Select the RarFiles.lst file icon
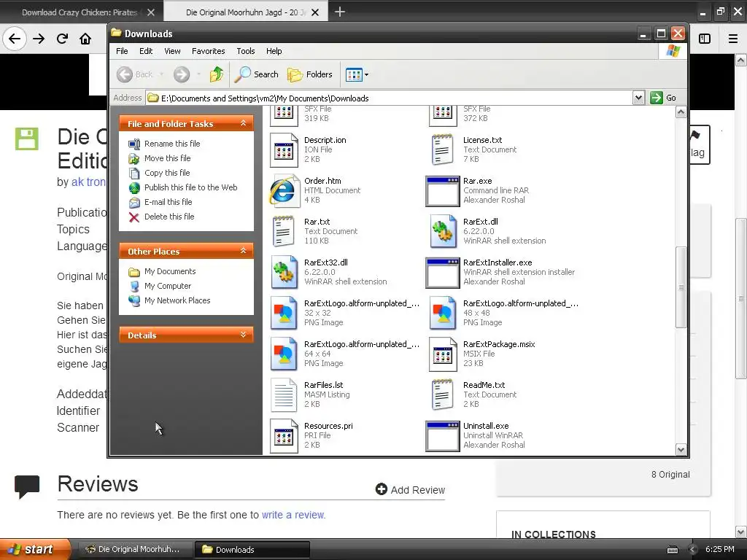This screenshot has width=747, height=560. click(284, 394)
